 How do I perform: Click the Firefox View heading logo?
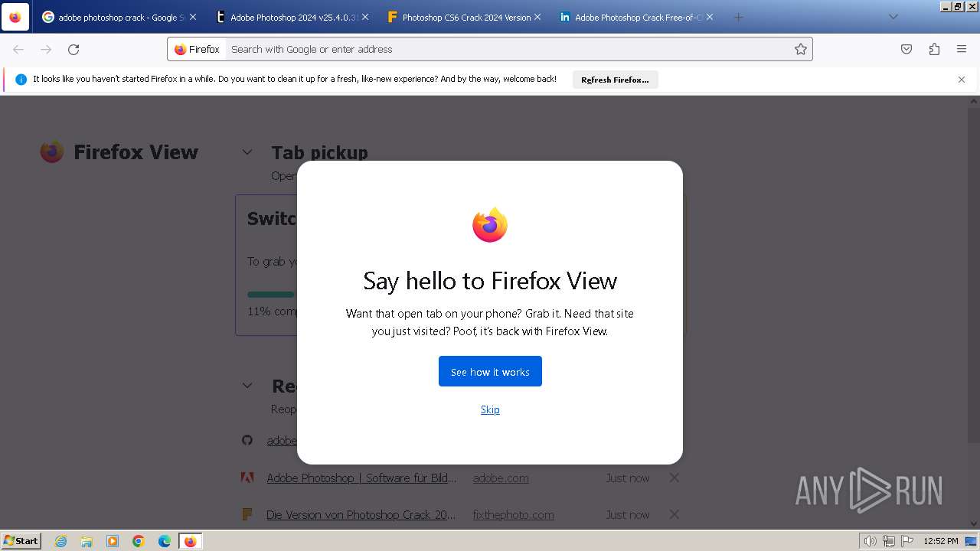[52, 152]
